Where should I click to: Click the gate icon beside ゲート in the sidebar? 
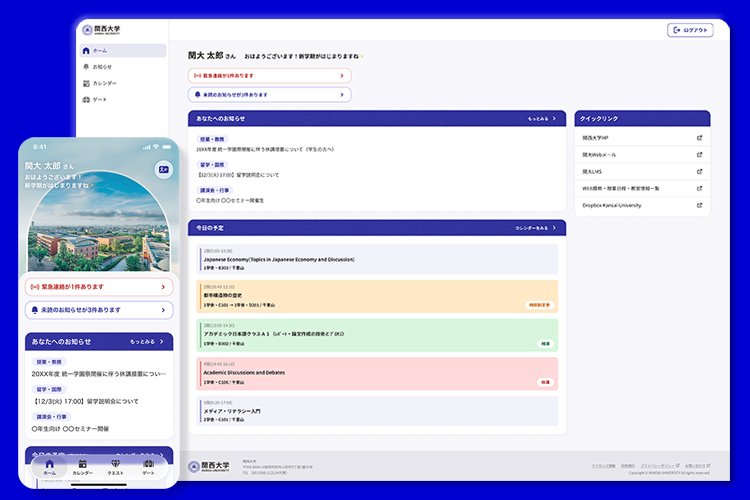86,100
